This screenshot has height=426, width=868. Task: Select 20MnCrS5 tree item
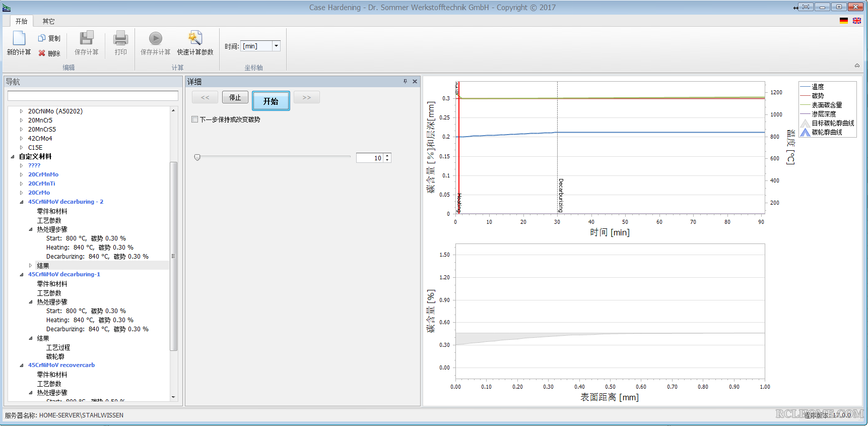[42, 129]
